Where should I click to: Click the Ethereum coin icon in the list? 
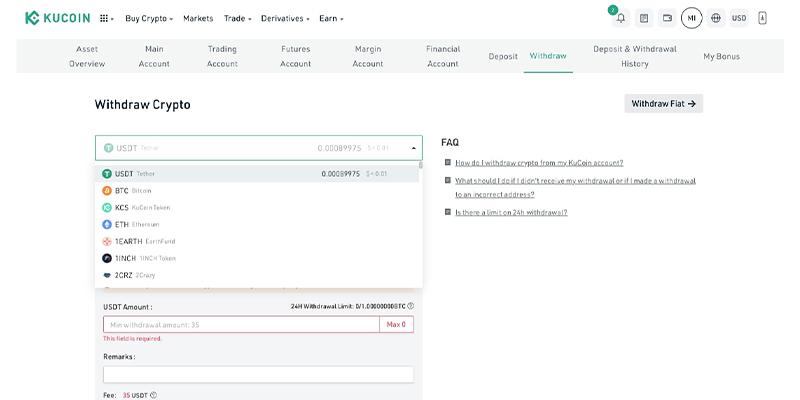click(107, 224)
